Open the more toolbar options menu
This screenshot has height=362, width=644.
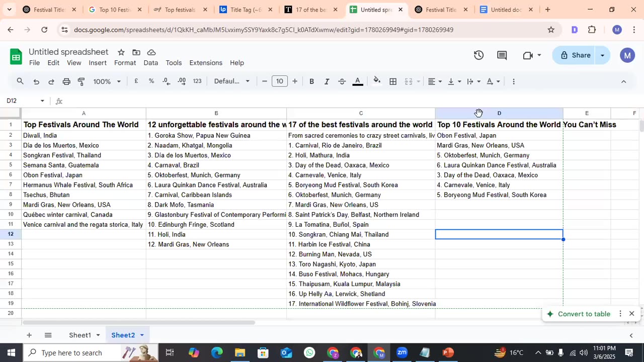513,81
